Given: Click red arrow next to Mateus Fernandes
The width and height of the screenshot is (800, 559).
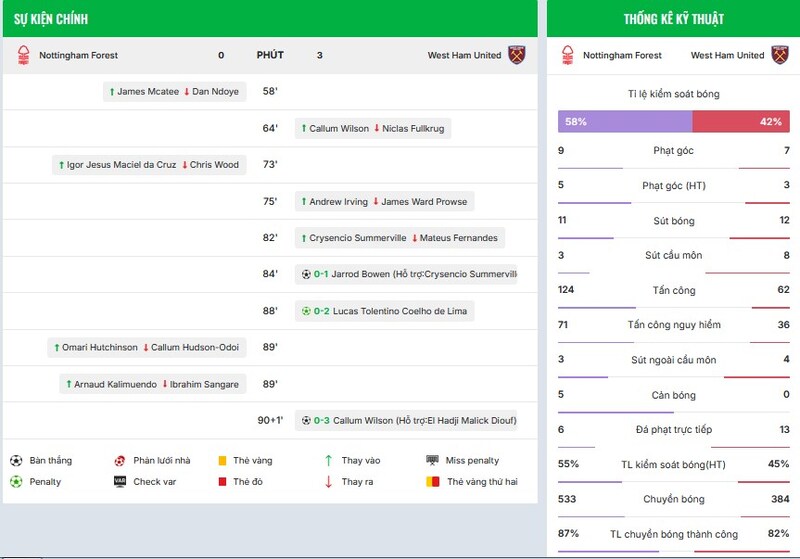Looking at the screenshot, I should [x=415, y=238].
